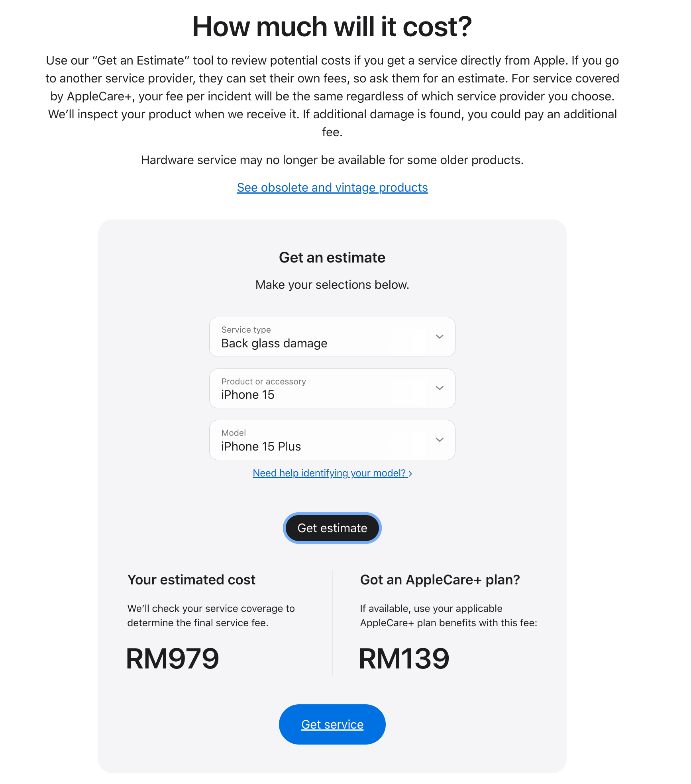Click the 'Got an AppleCare+ plan?' heading

click(440, 580)
